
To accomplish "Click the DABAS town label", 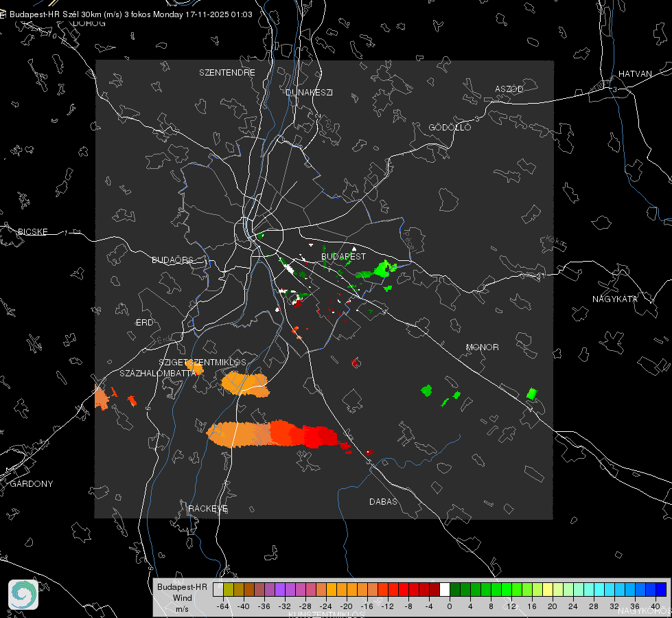I will [383, 501].
